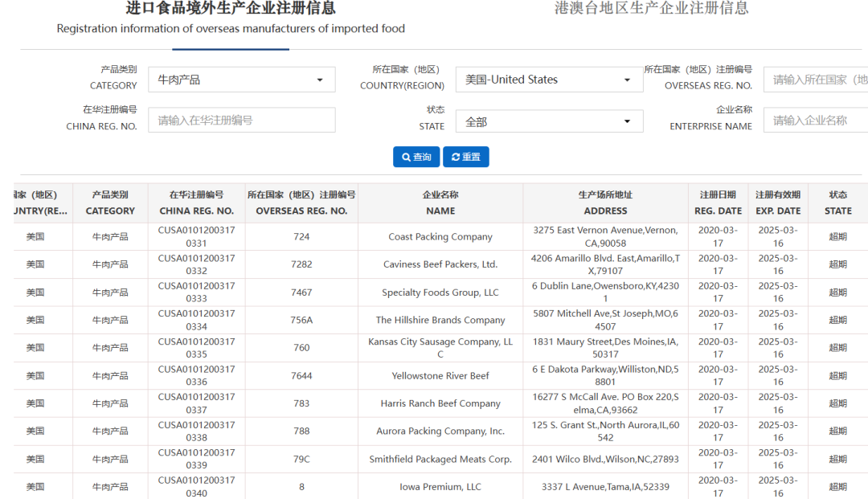868x499 pixels.
Task: Click registration number CUSA01012003170336
Action: tap(197, 375)
